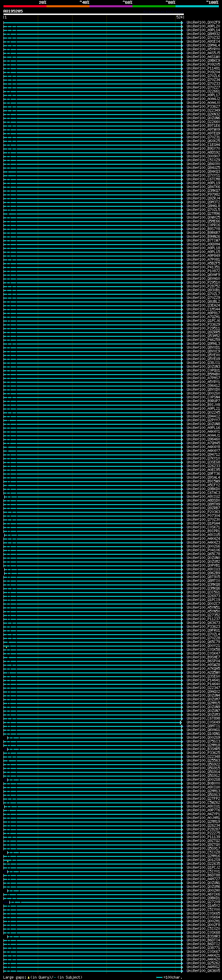Click the UniRef100_Q7KY10 label
Image resolution: width=222 pixels, height=980 pixels.
pos(203,458)
